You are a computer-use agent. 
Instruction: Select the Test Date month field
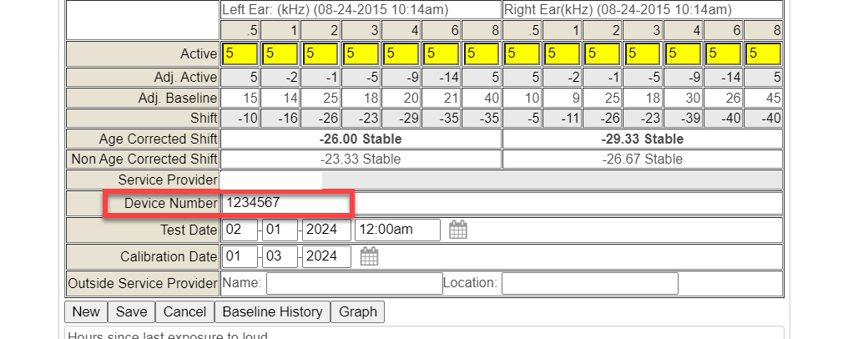[x=240, y=230]
